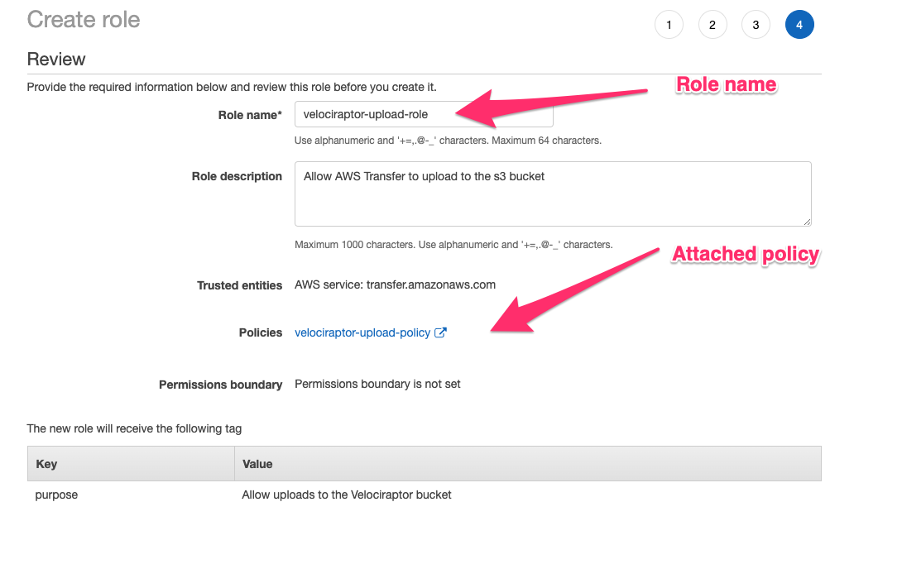The image size is (902, 588).
Task: Return to step 3 indicator
Action: (x=756, y=25)
